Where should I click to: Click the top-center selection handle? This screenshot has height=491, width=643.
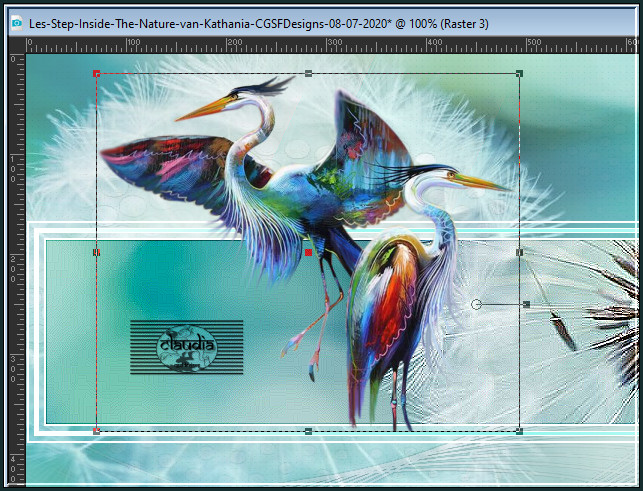click(x=308, y=73)
